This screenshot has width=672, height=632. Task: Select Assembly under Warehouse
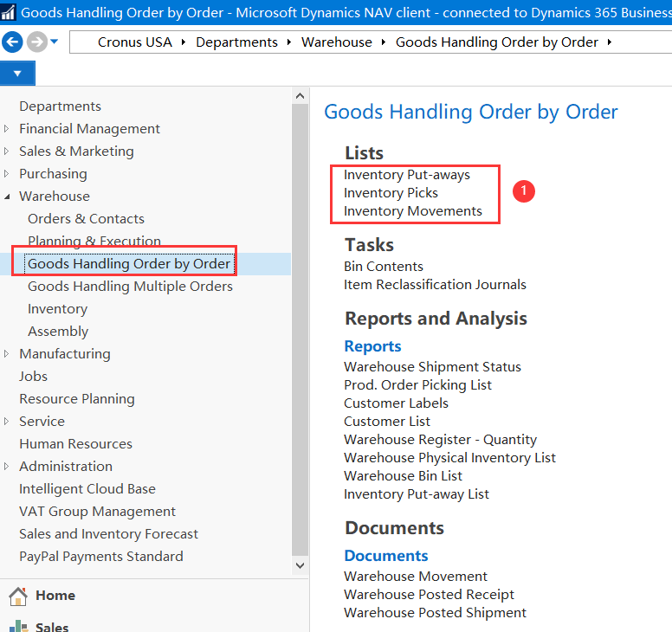[58, 332]
